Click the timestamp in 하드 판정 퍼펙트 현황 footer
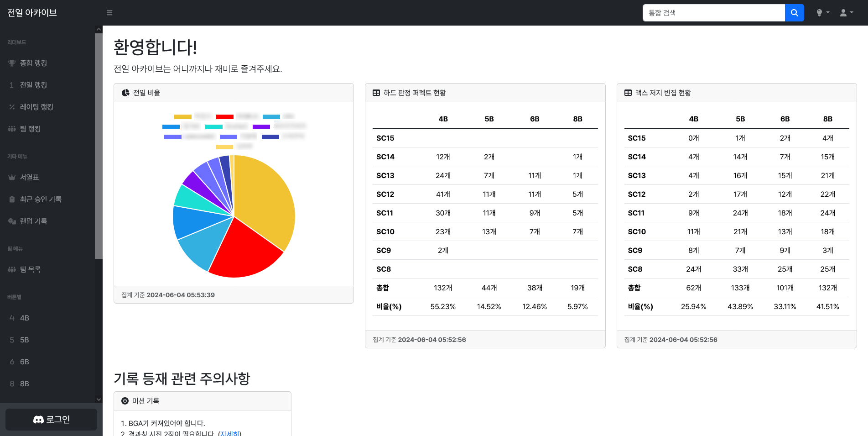The width and height of the screenshot is (868, 436). coord(432,340)
